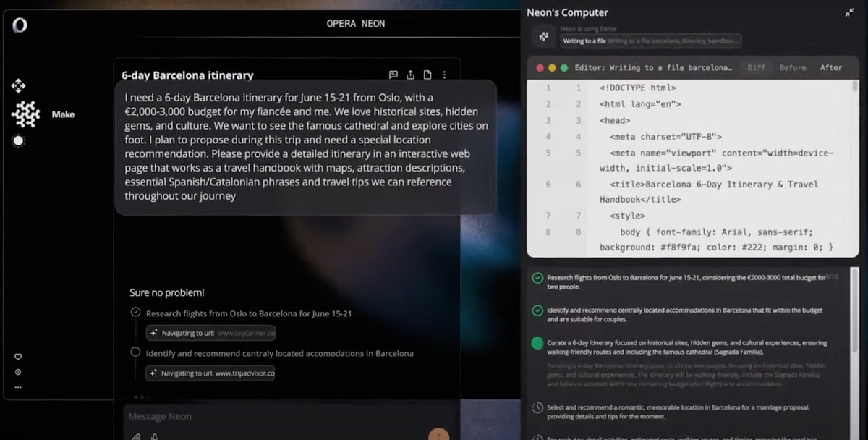Select the Make mode icon in sidebar

tap(26, 114)
